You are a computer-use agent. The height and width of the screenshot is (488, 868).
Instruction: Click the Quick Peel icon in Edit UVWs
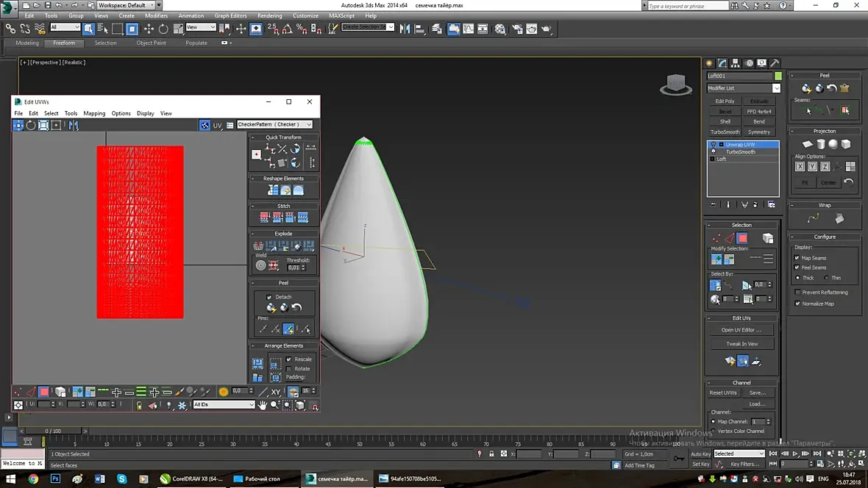pos(271,308)
